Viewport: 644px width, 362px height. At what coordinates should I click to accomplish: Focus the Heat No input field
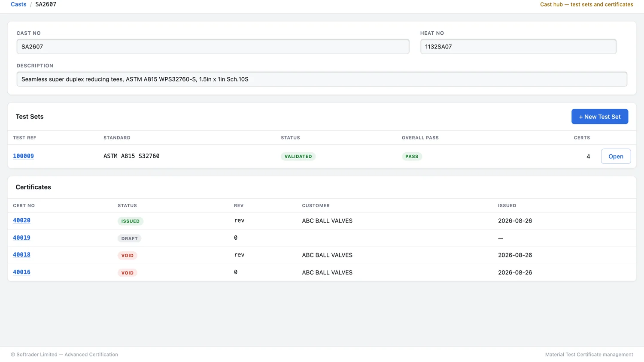click(518, 47)
